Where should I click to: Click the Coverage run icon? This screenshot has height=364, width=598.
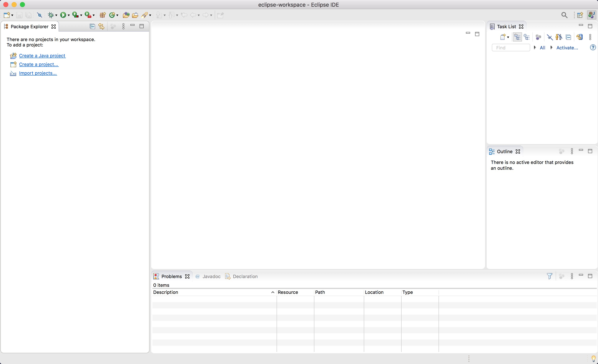tap(76, 15)
